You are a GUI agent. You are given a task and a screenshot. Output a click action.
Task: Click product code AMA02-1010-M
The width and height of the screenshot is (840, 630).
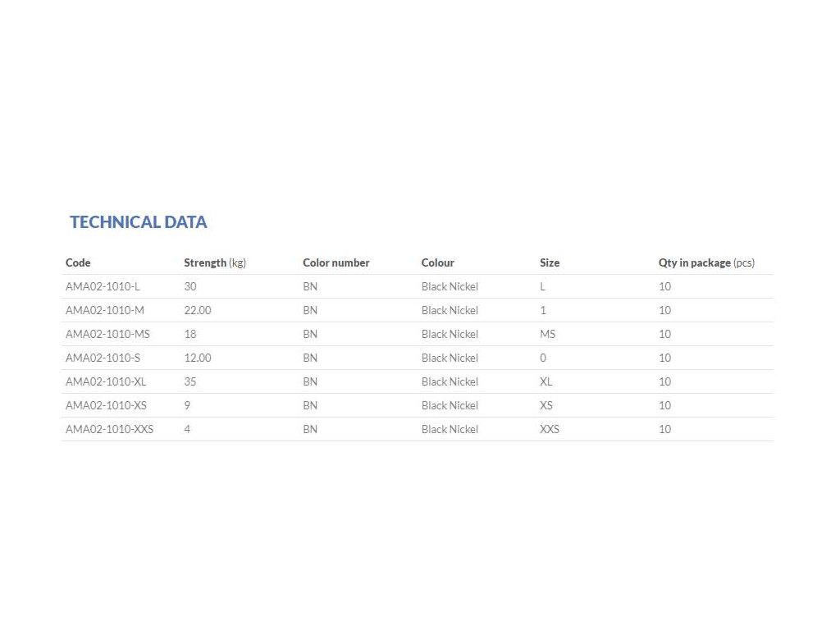click(104, 310)
